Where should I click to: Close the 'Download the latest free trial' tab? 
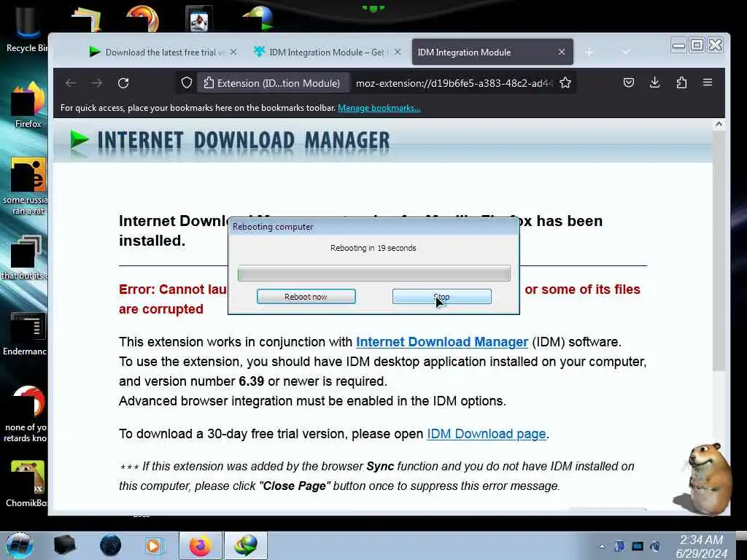click(x=233, y=52)
